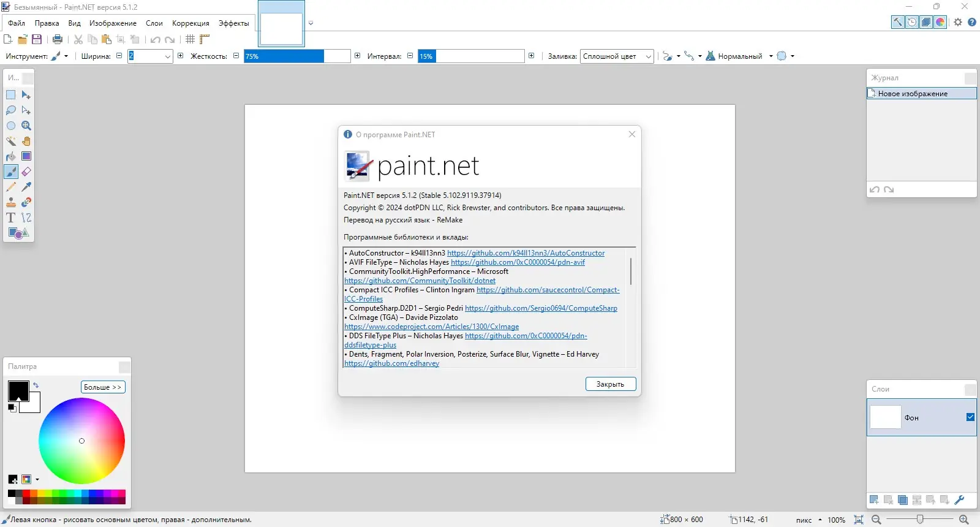
Task: Select the Rectangle Select tool
Action: (11, 95)
